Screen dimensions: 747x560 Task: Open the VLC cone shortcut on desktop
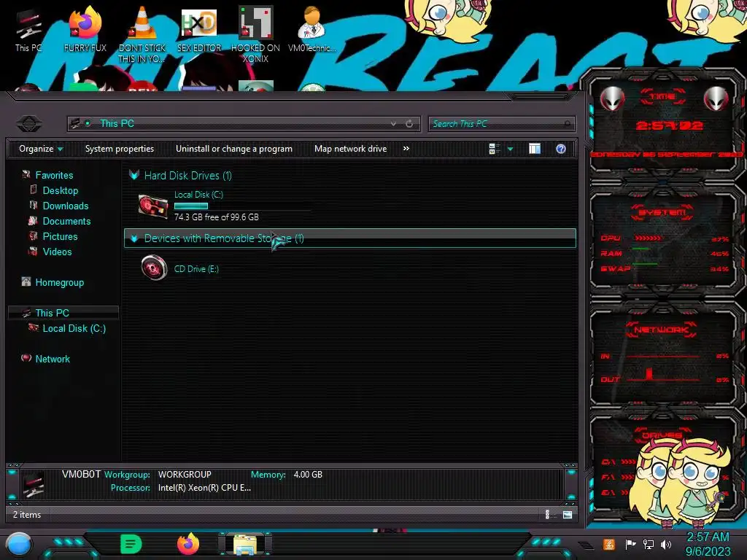click(x=142, y=34)
